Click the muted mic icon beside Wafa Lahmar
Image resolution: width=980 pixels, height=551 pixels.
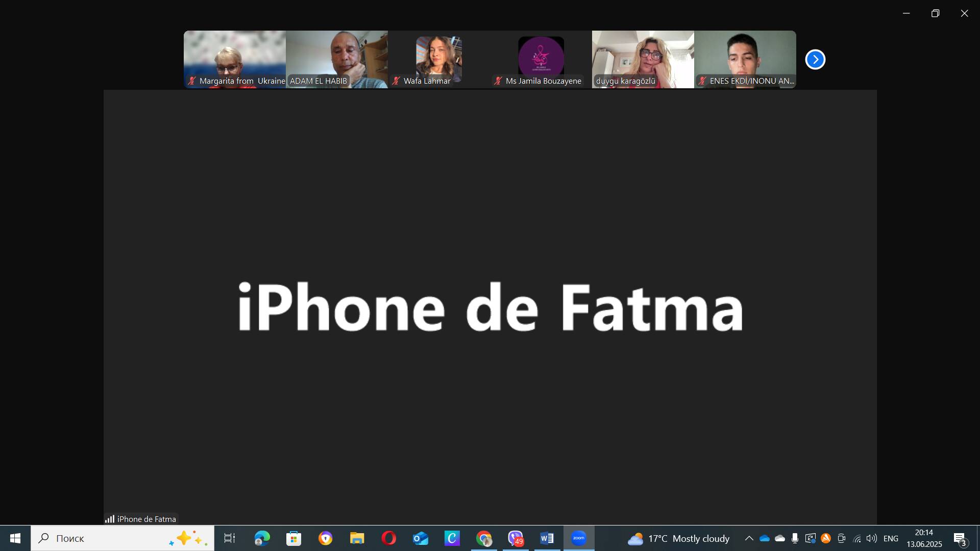click(x=396, y=81)
